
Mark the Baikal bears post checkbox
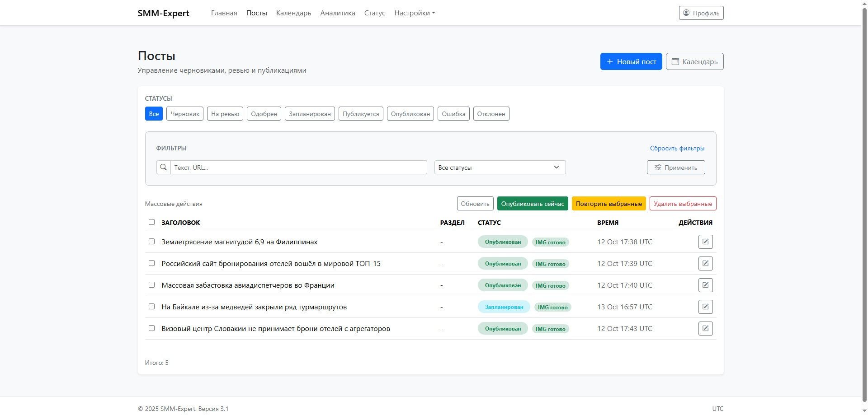[151, 307]
